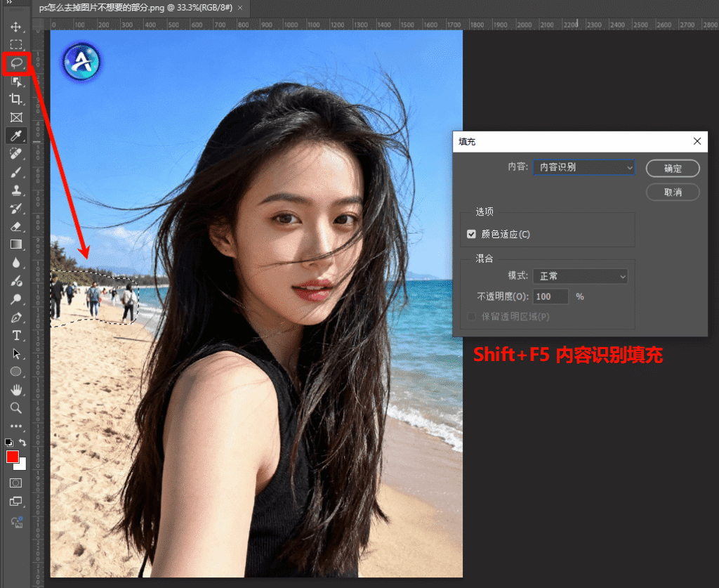Swap foreground and background colors
This screenshot has height=588, width=719.
pyautogui.click(x=23, y=443)
